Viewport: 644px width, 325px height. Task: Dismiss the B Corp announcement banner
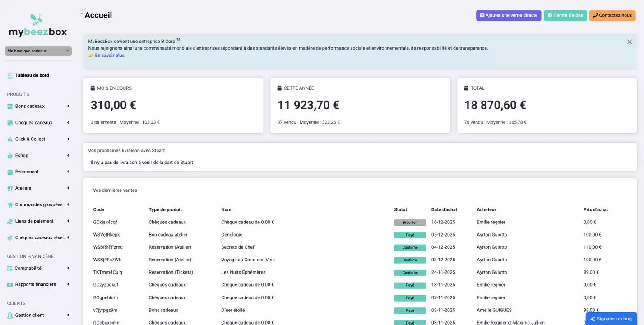click(630, 42)
